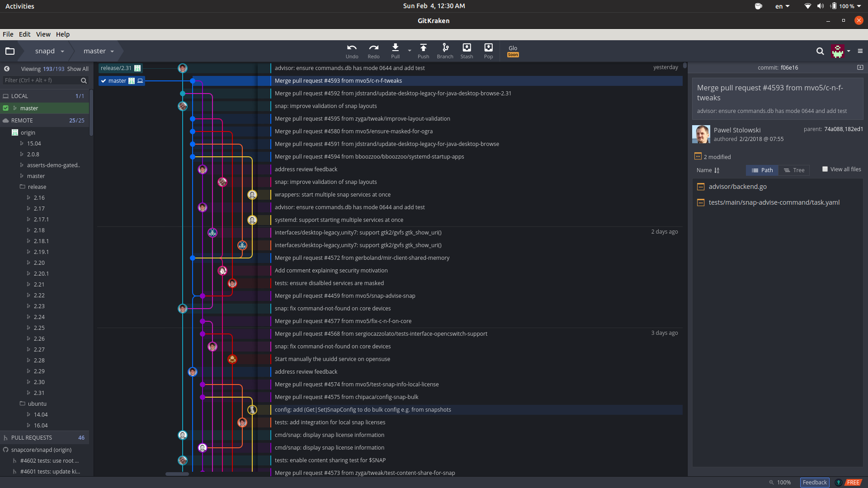Click the Feedback button
868x488 pixels.
tap(815, 482)
